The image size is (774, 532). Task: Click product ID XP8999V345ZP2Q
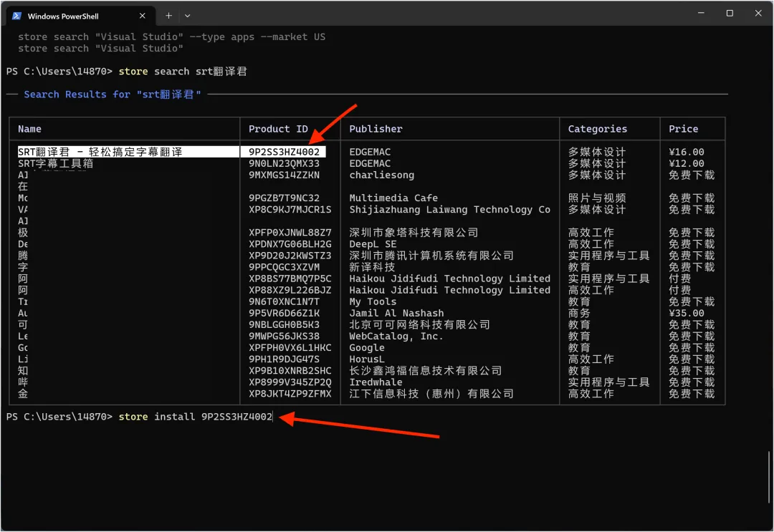290,382
